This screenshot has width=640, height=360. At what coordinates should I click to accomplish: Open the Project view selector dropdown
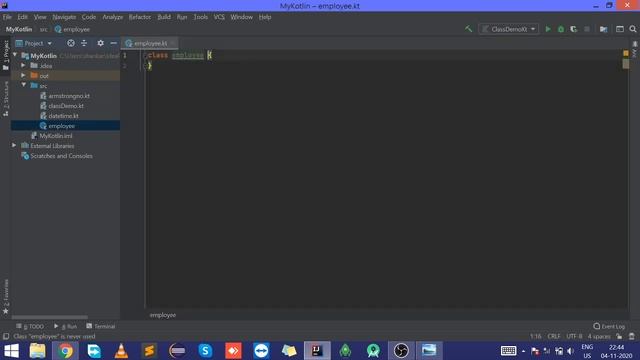[34, 43]
